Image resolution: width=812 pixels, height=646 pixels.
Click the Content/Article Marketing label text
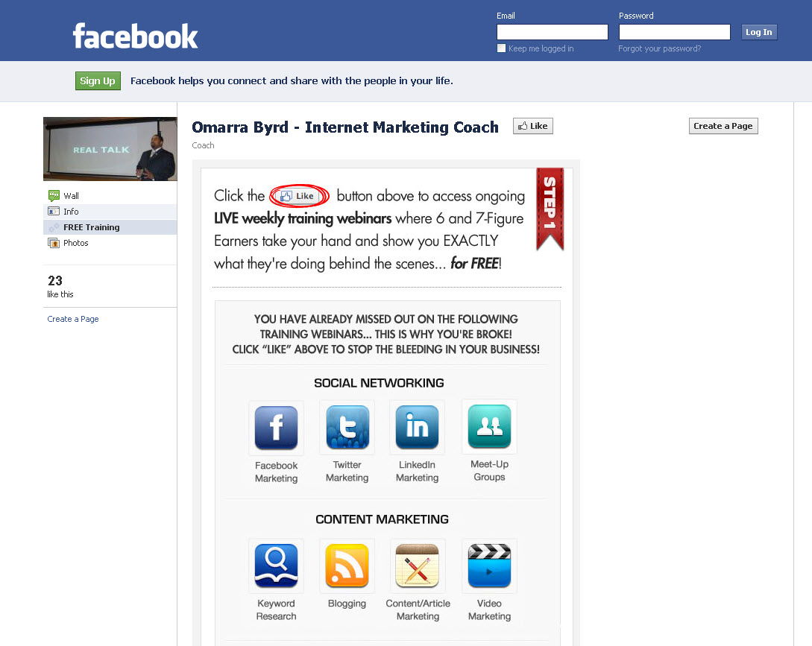pos(418,609)
